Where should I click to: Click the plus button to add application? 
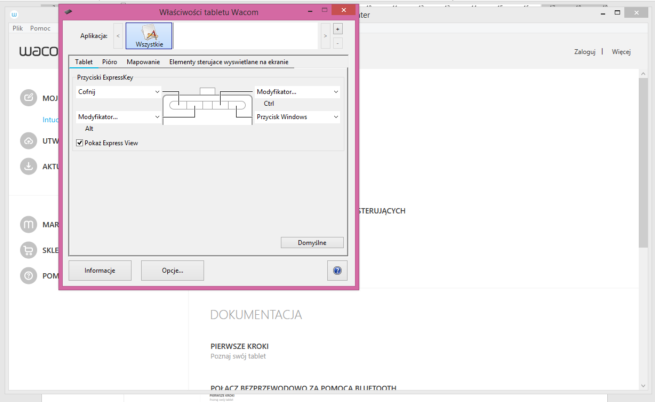click(x=337, y=29)
